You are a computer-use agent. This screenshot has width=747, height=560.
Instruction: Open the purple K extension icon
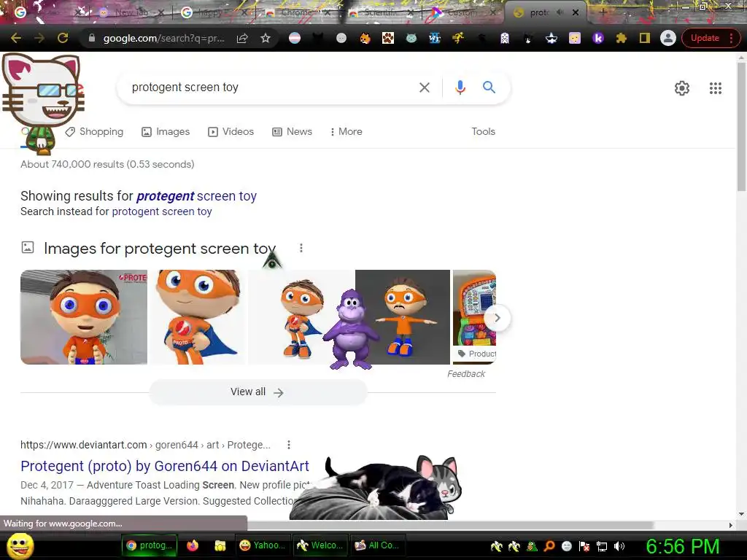coord(598,38)
